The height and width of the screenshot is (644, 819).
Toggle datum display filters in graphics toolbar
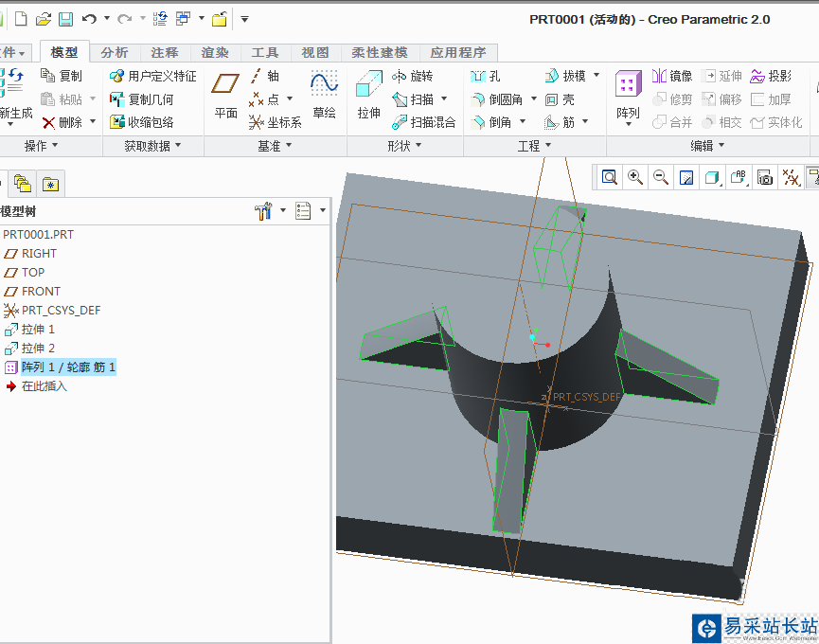[791, 177]
